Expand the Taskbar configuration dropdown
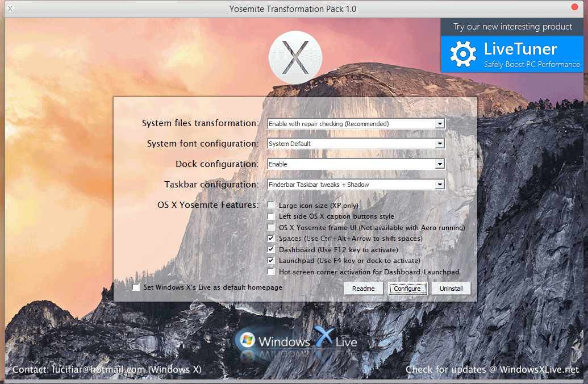This screenshot has height=384, width=588. (356, 185)
